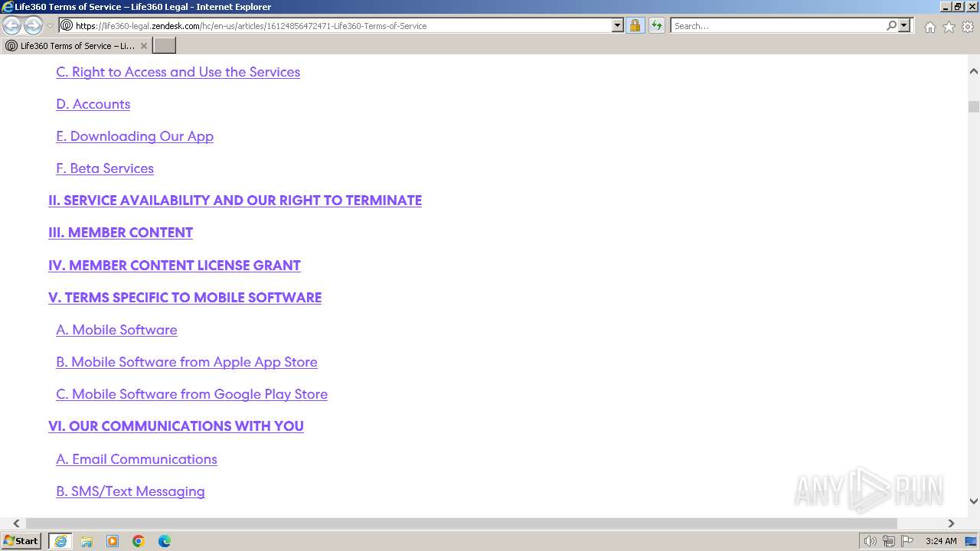
Task: Open 'A. Email Communications' link
Action: tap(136, 459)
